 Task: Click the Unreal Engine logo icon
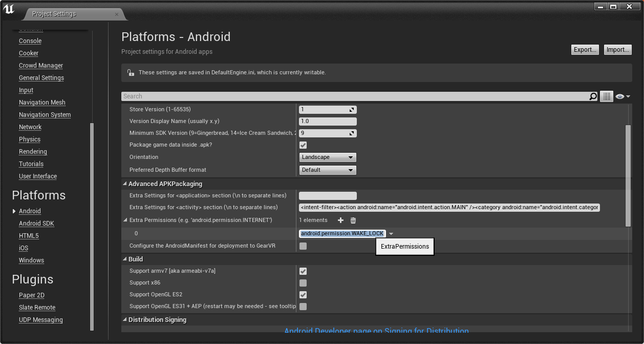tap(9, 9)
